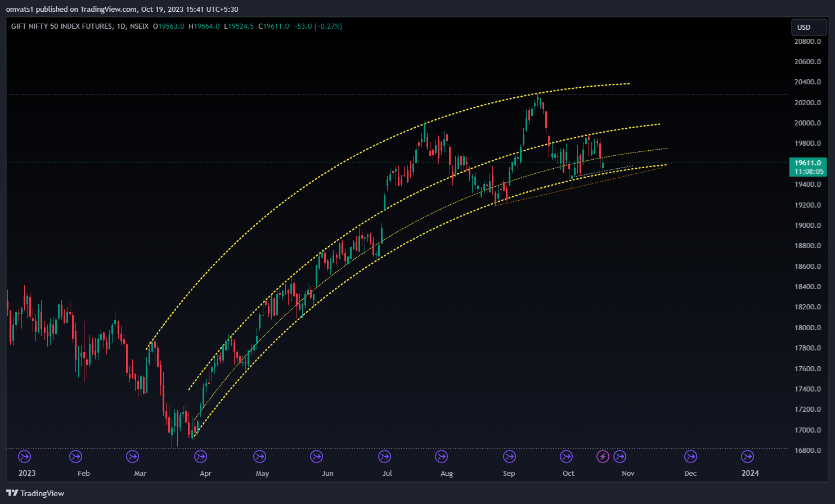This screenshot has height=504, width=835.
Task: Open the event marker above the Sep label
Action: pyautogui.click(x=509, y=456)
